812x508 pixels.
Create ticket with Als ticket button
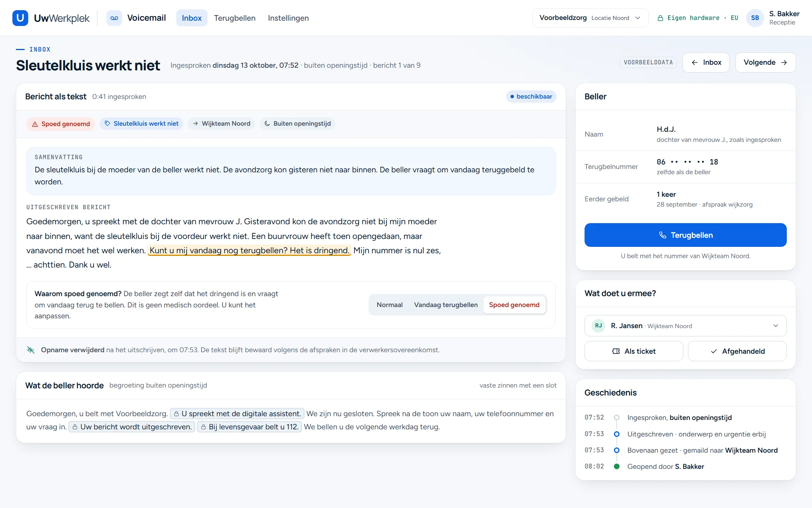click(x=634, y=351)
